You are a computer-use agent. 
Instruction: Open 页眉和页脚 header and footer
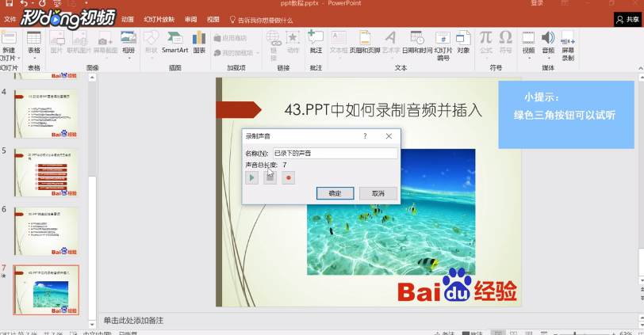[365, 42]
